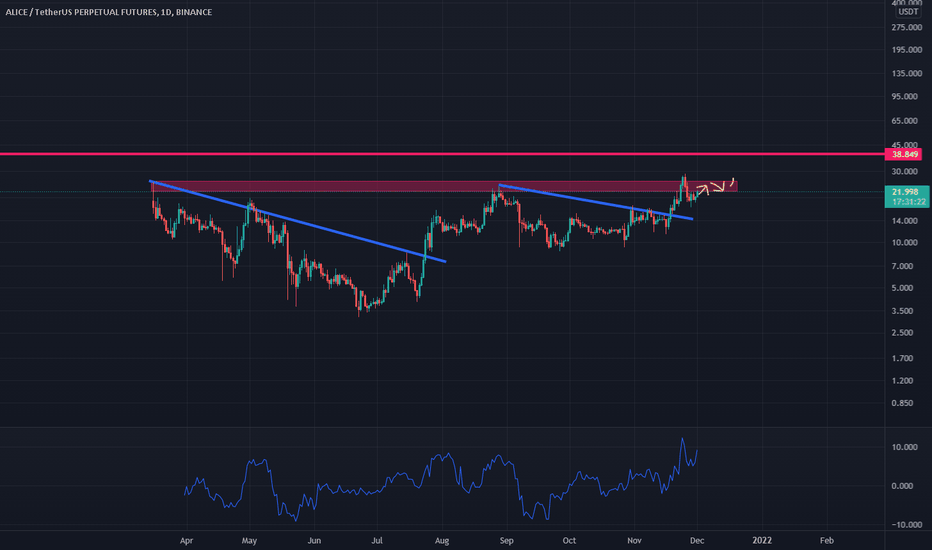Click the 275.000 price axis label
The width and height of the screenshot is (932, 550).
[906, 27]
